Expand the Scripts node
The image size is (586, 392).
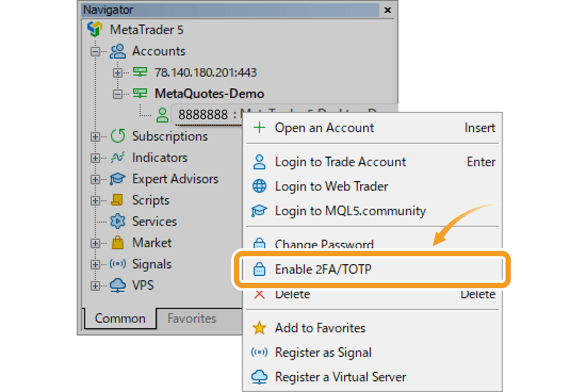[95, 201]
